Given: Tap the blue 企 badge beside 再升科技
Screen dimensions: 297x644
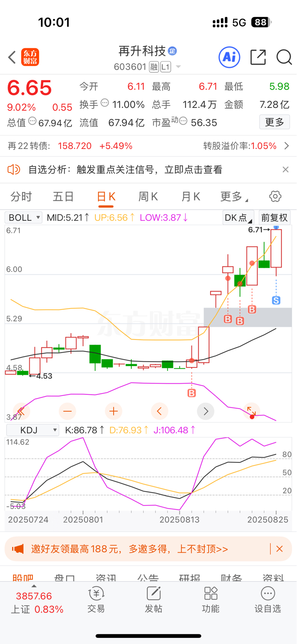Looking at the screenshot, I should point(172,51).
